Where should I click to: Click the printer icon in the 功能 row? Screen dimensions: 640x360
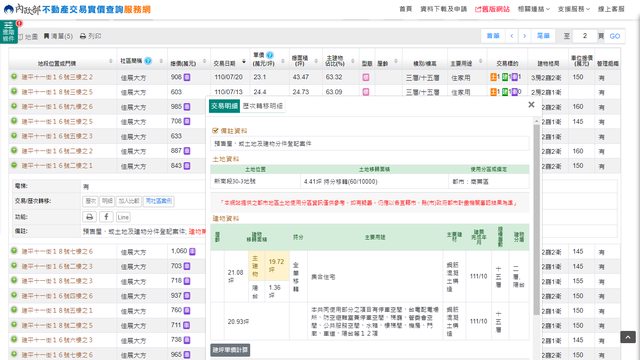pos(90,216)
